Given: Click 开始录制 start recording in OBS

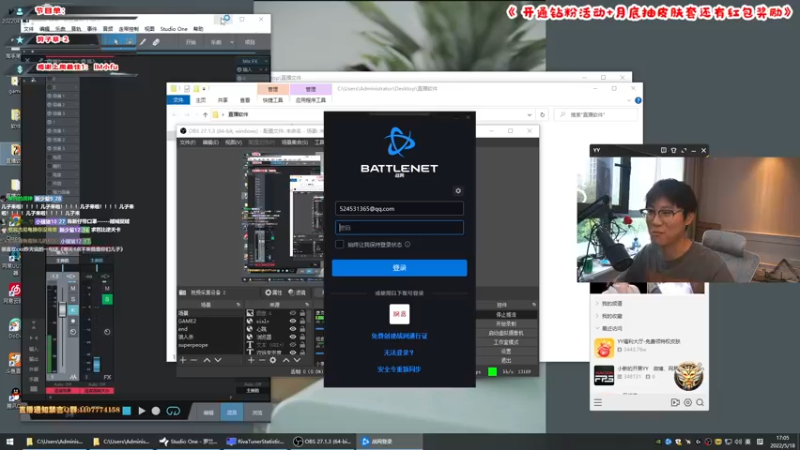Looking at the screenshot, I should click(506, 324).
